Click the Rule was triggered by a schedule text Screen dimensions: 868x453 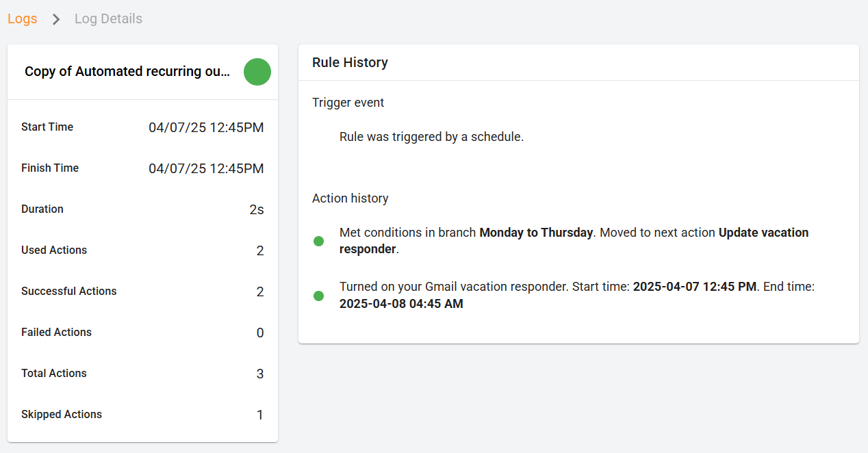(x=431, y=137)
